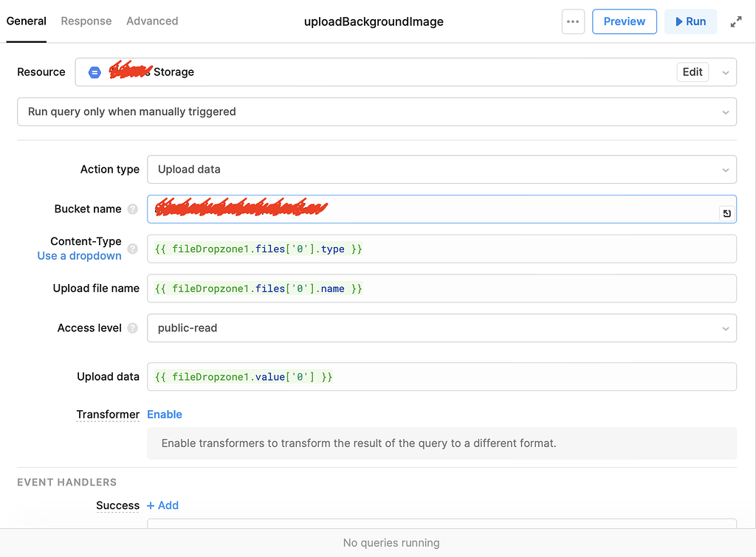
Task: Open the query options menu
Action: point(573,21)
